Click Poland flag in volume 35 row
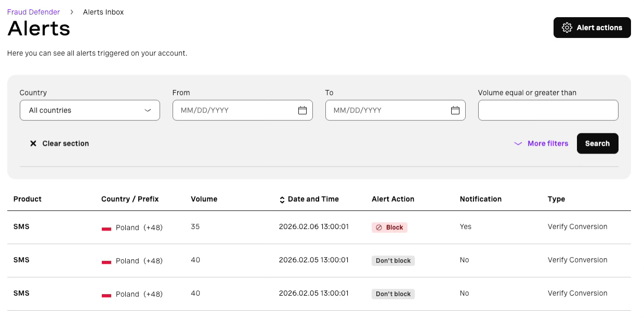The width and height of the screenshot is (644, 318). (107, 228)
